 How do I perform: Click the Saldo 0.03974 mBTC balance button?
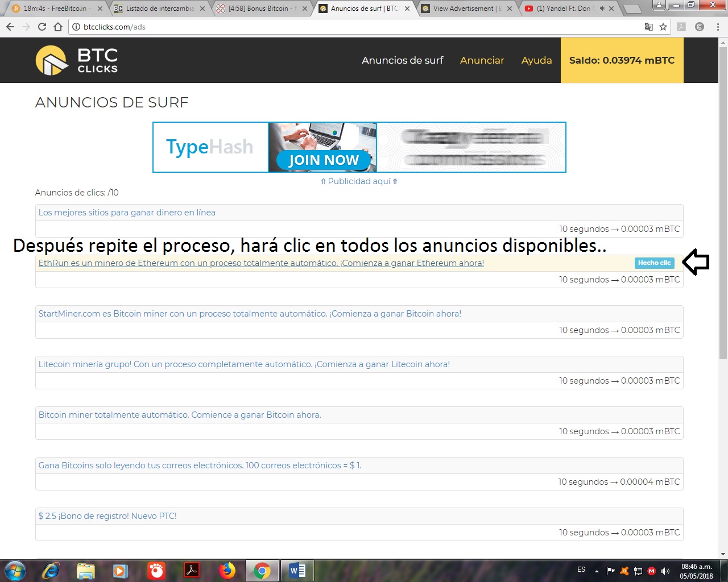[622, 60]
